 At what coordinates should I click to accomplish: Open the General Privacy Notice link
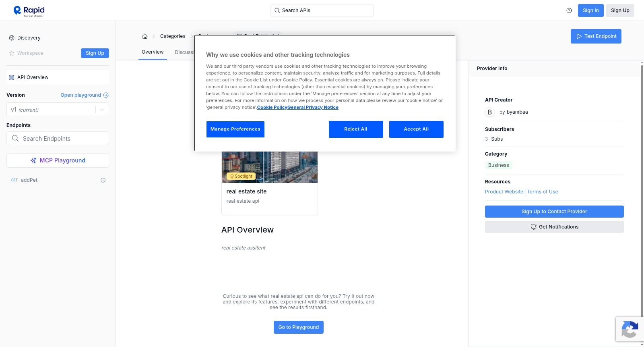[313, 107]
